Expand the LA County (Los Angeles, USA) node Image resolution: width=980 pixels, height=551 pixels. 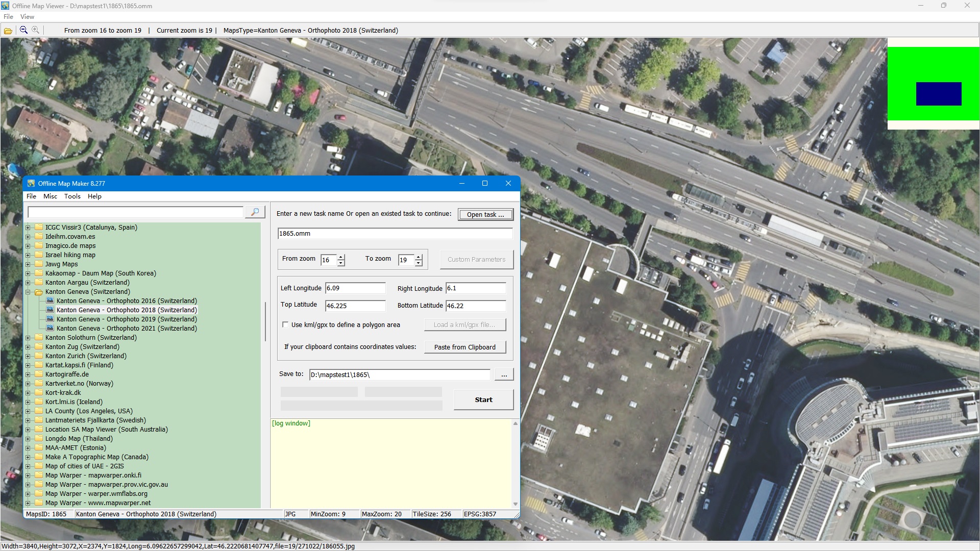click(x=28, y=411)
